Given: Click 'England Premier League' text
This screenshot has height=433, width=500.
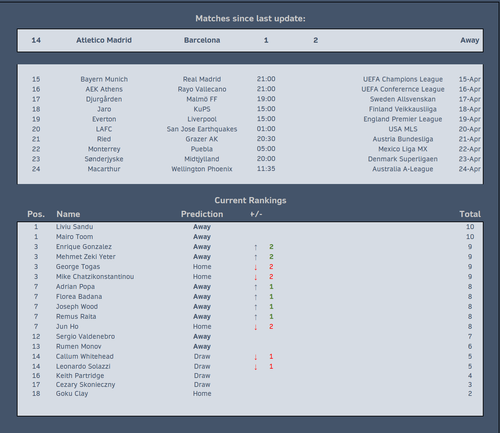Looking at the screenshot, I should (403, 119).
